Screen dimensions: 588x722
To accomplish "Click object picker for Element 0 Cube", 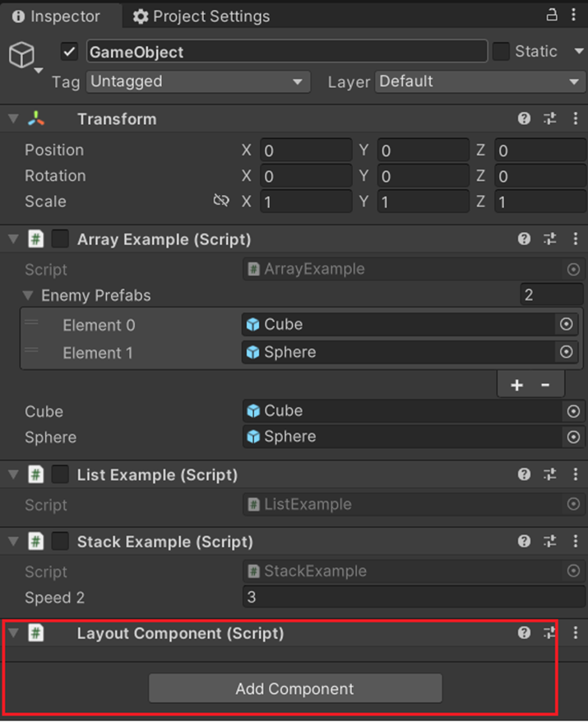I will (567, 324).
